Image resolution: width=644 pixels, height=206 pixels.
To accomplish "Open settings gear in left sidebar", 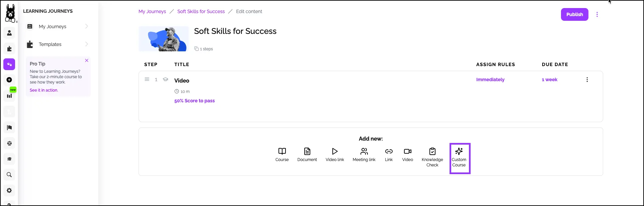I will point(9,191).
